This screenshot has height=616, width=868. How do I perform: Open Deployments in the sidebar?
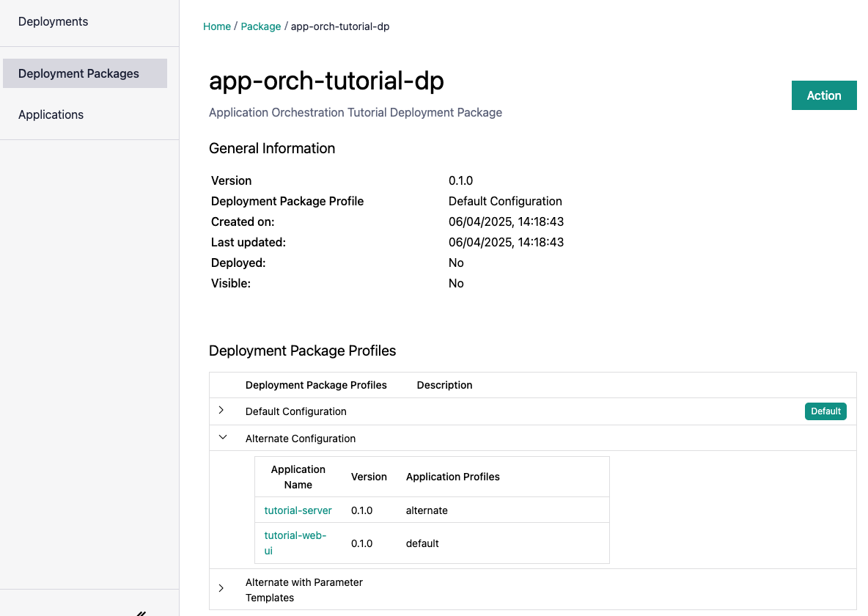pyautogui.click(x=53, y=22)
